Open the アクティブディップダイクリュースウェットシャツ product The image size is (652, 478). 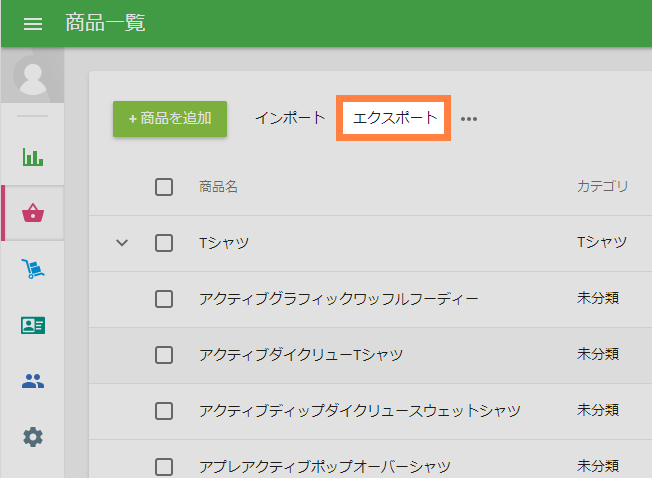tap(360, 411)
